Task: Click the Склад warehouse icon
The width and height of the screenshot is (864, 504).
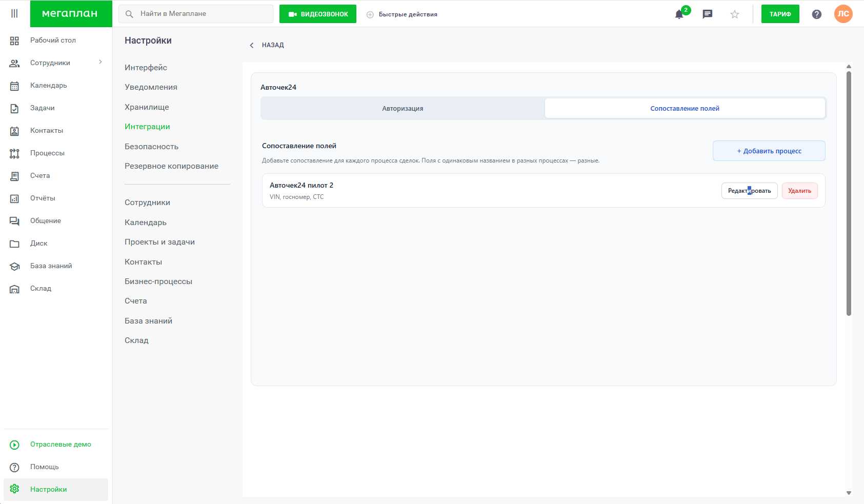Action: [14, 289]
